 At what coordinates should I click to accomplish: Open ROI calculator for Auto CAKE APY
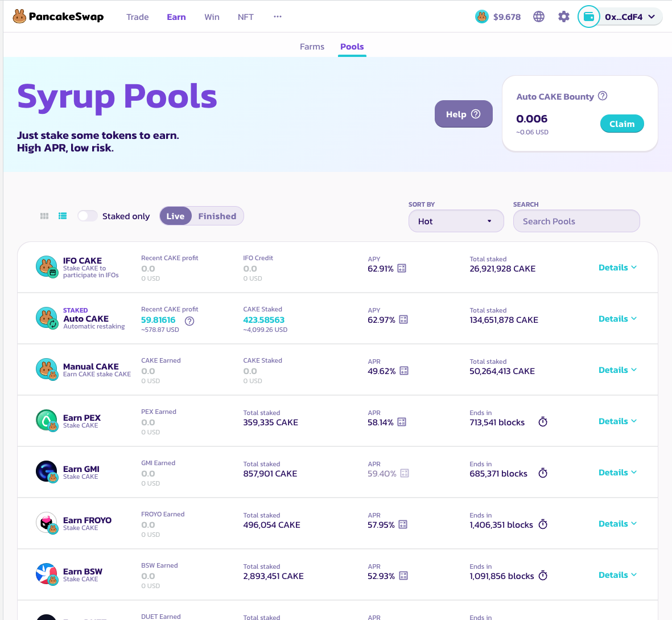tap(403, 320)
